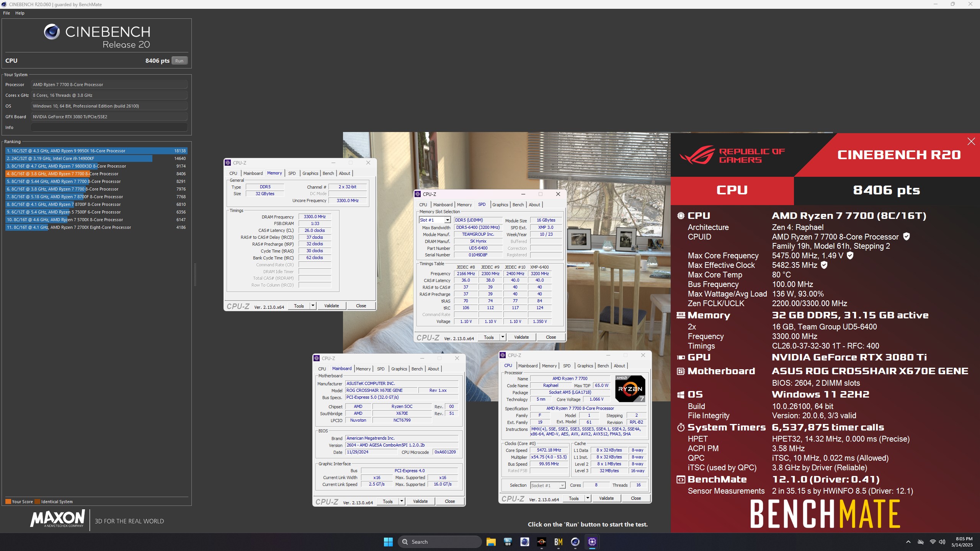Open the BenchMate BM taskbar icon

point(558,542)
